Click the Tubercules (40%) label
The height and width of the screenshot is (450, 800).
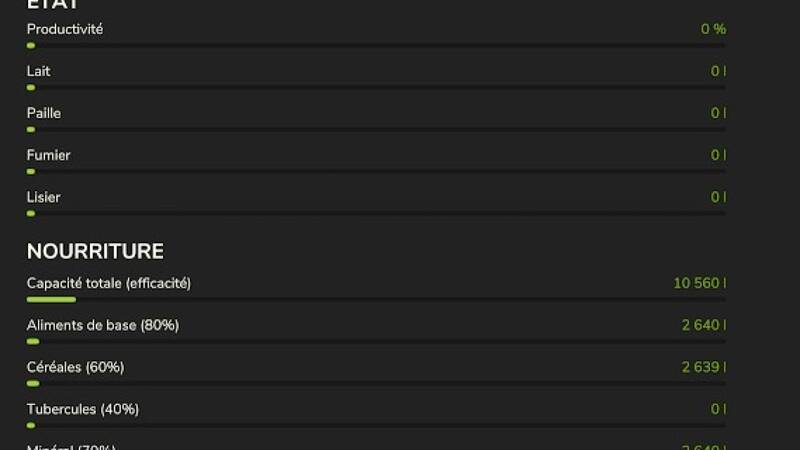click(x=83, y=409)
